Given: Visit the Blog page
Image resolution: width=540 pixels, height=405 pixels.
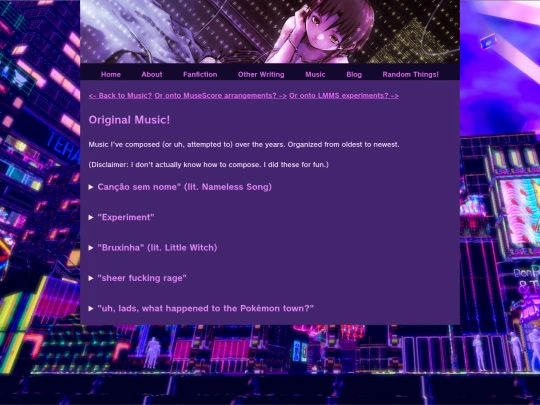Looking at the screenshot, I should point(354,74).
